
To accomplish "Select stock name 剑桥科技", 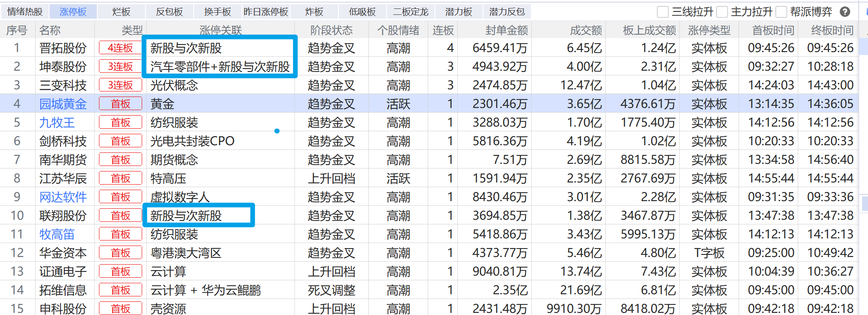I will (63, 141).
